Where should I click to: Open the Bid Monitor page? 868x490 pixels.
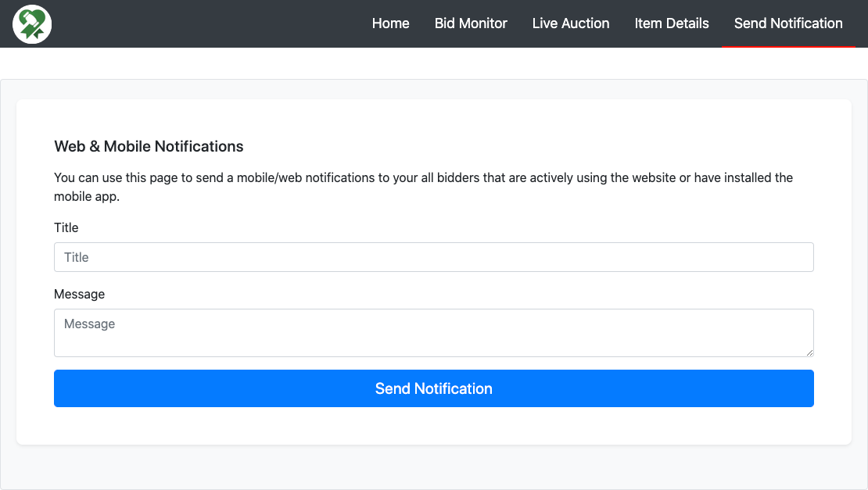pos(471,23)
